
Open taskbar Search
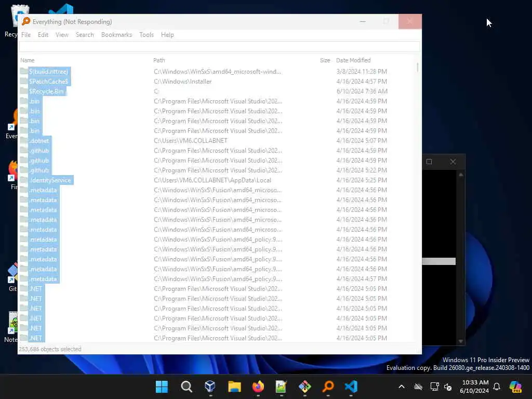coord(187,387)
